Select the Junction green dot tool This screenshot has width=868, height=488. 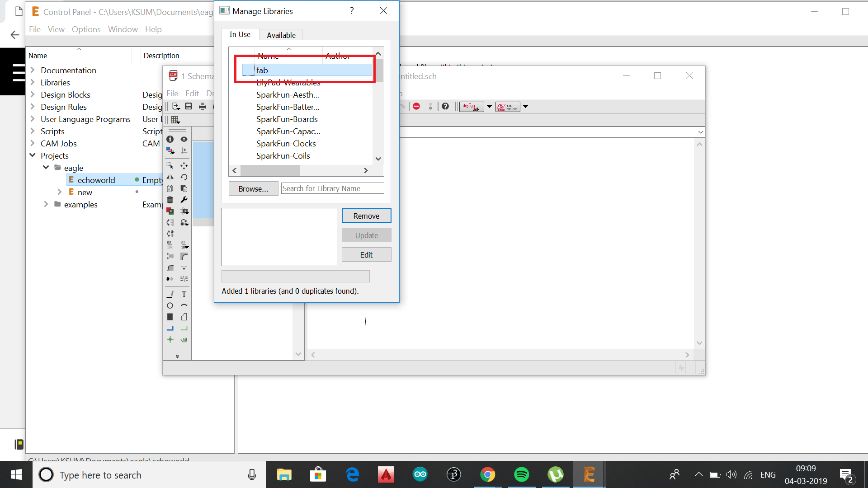(x=170, y=339)
